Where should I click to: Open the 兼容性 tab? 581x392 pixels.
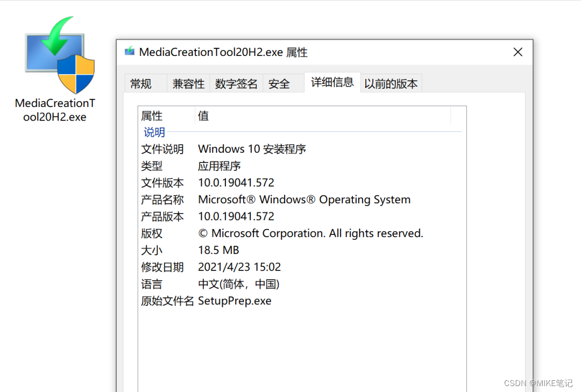[x=188, y=83]
